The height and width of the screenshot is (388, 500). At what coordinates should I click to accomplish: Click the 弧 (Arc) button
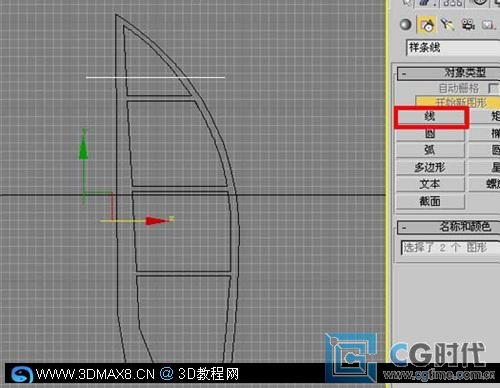[430, 150]
